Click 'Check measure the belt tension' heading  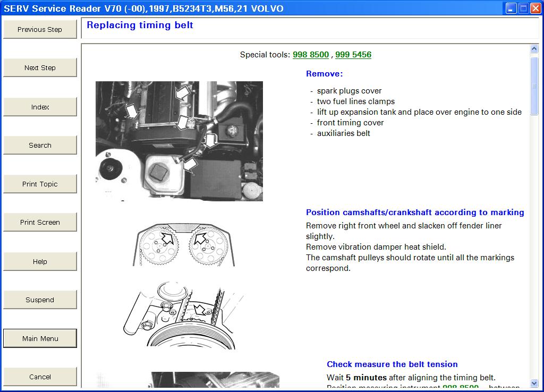(x=392, y=364)
